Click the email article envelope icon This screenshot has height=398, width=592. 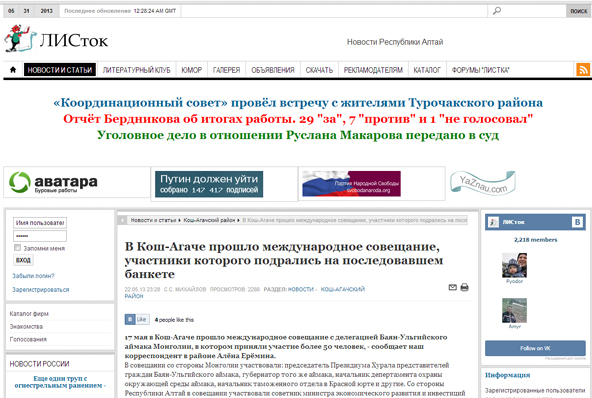pos(453,288)
